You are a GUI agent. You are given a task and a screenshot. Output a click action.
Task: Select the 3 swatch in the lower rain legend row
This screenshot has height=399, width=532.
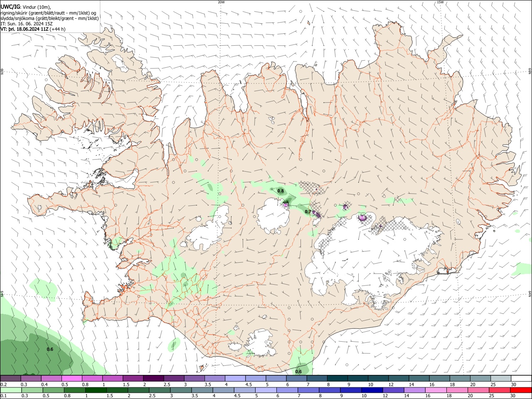click(180, 390)
